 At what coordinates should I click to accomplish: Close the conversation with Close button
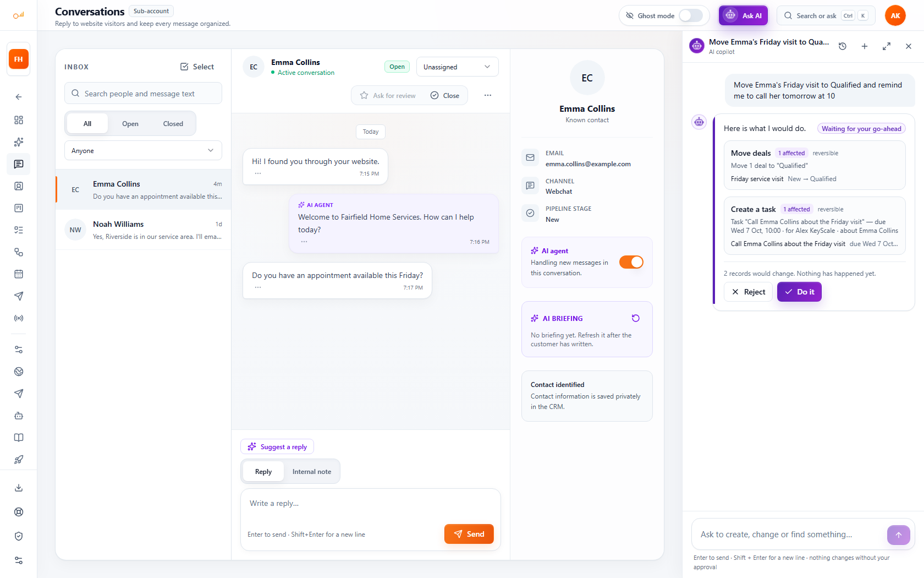[x=445, y=95]
